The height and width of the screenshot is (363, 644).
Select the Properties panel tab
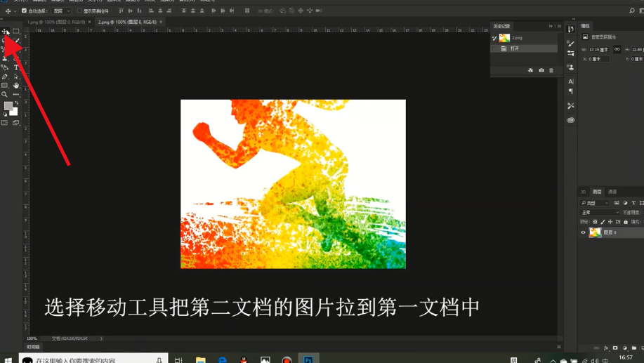pos(585,26)
